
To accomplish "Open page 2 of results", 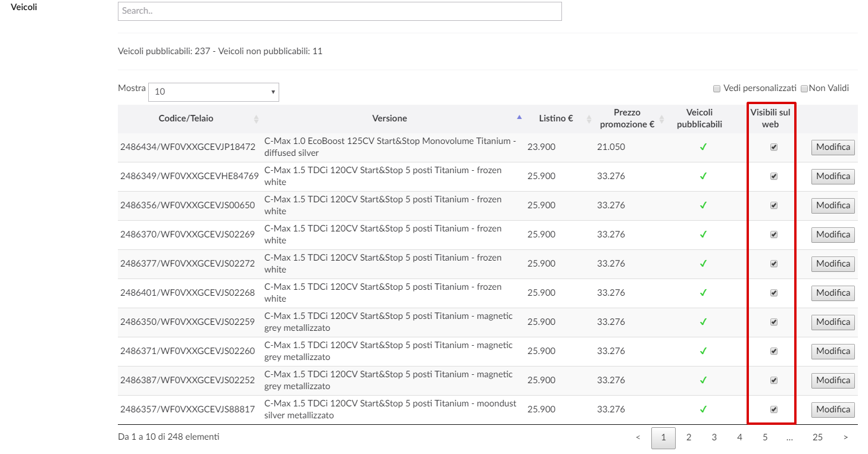I will coord(689,438).
